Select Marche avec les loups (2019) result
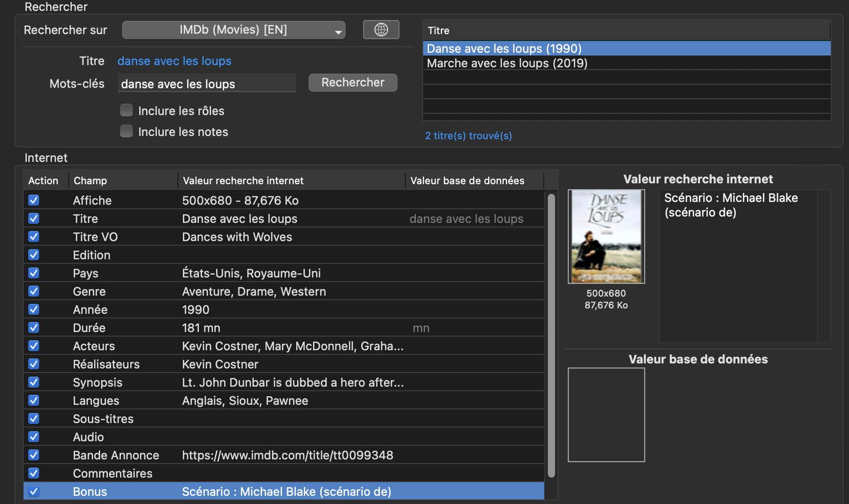The width and height of the screenshot is (849, 504). tap(507, 63)
